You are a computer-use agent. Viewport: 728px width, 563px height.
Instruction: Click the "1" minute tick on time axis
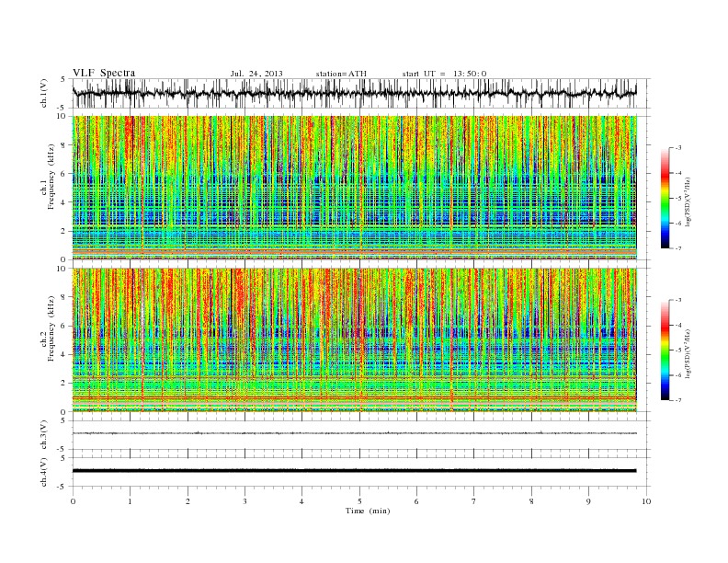[x=130, y=501]
